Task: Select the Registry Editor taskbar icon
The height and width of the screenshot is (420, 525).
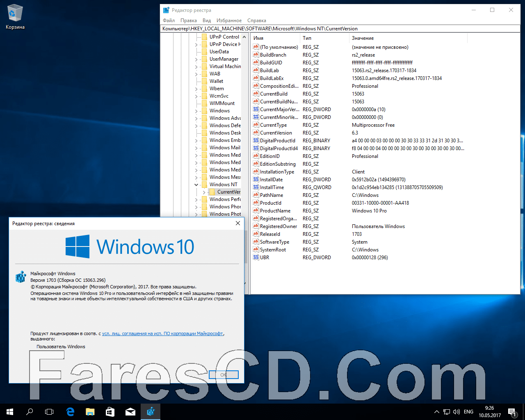Action: tap(151, 411)
